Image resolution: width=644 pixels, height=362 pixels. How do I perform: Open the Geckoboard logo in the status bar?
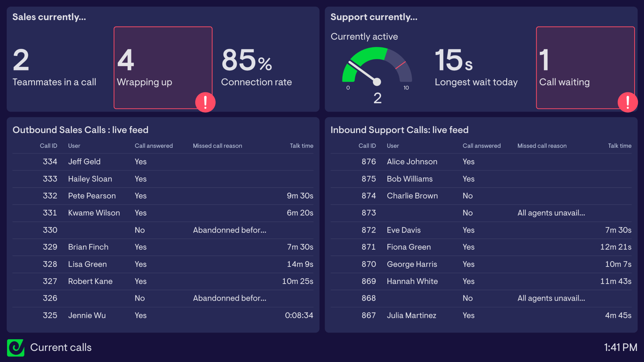point(16,348)
